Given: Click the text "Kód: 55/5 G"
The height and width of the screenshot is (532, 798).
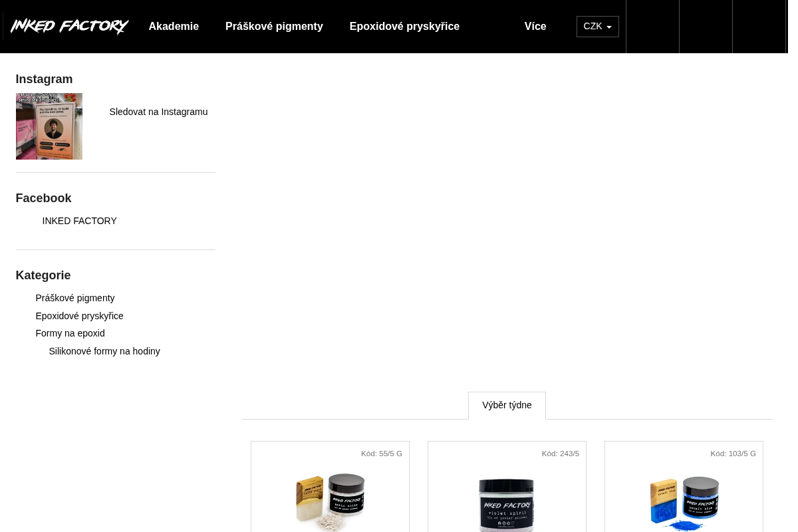Looking at the screenshot, I should point(382,454).
